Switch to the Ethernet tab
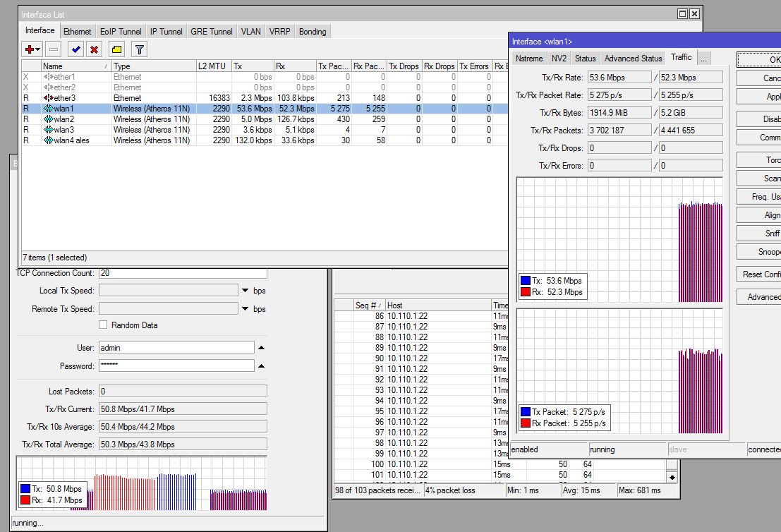This screenshot has height=532, width=781. 77,31
